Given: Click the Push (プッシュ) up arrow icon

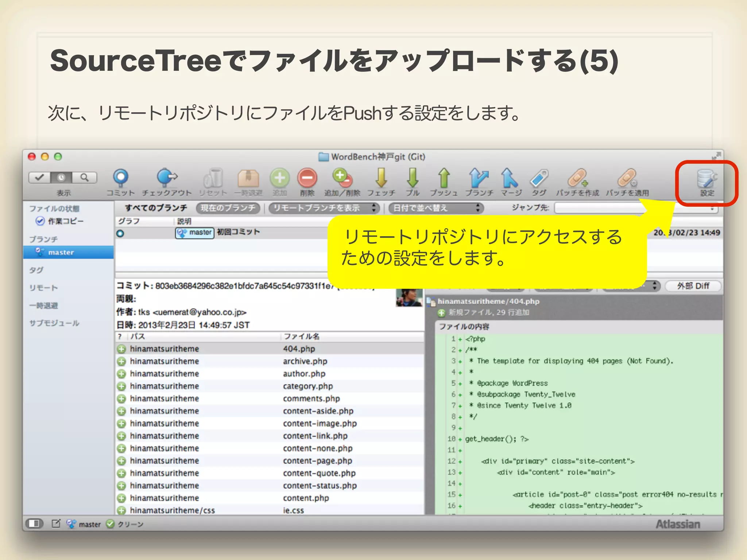Looking at the screenshot, I should click(444, 178).
